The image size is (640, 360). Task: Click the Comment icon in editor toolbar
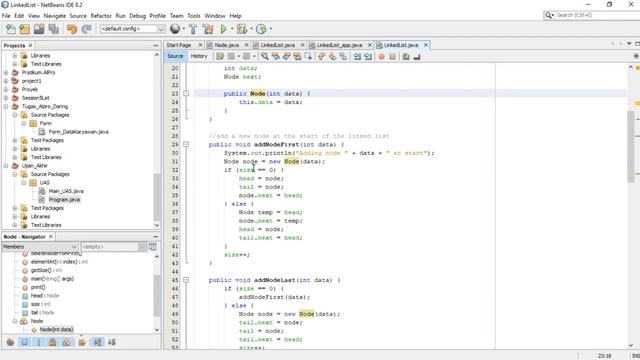click(406, 57)
